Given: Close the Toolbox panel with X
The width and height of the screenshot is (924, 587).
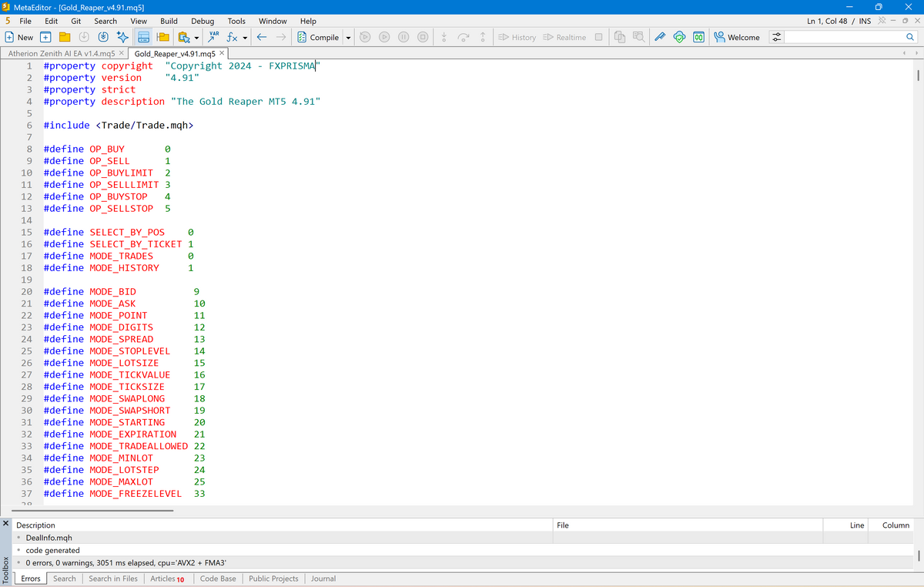Looking at the screenshot, I should pos(6,524).
